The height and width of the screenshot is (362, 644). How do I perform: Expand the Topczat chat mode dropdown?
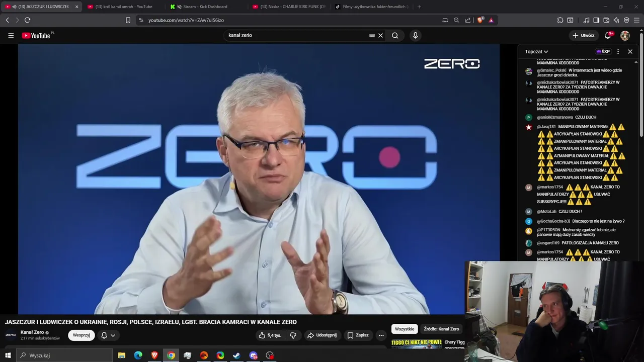pyautogui.click(x=536, y=51)
